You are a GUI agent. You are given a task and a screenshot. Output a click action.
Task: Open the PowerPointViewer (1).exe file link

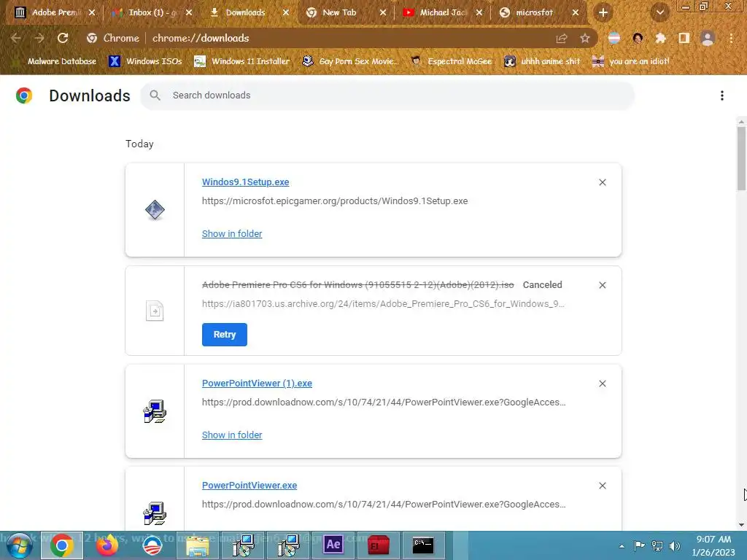click(x=257, y=384)
